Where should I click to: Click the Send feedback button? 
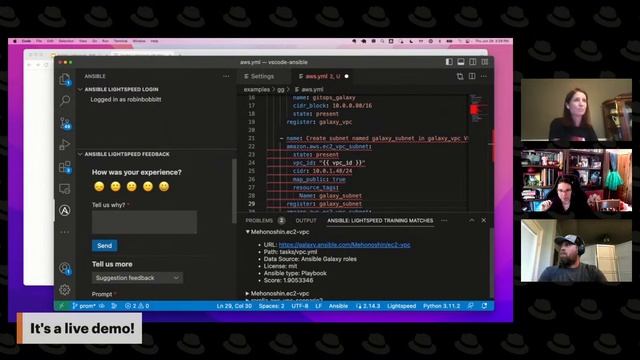coord(104,245)
